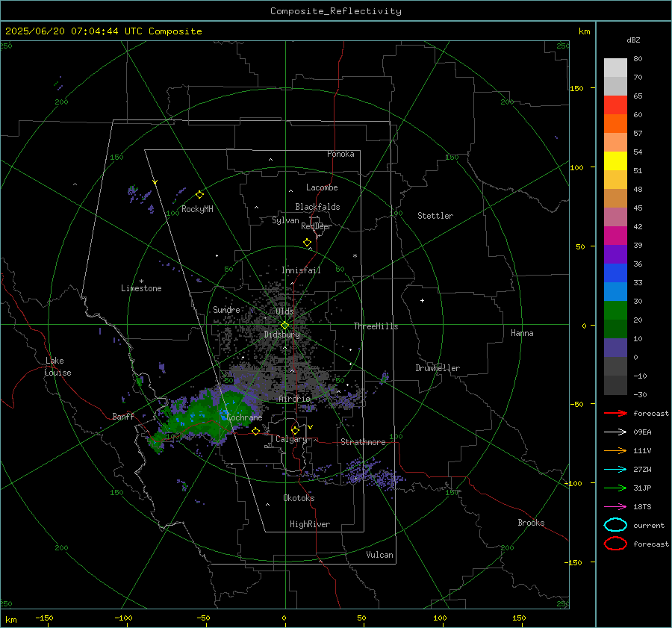This screenshot has width=672, height=628.
Task: Select the red forecast ellipse legend icon
Action: click(x=615, y=544)
